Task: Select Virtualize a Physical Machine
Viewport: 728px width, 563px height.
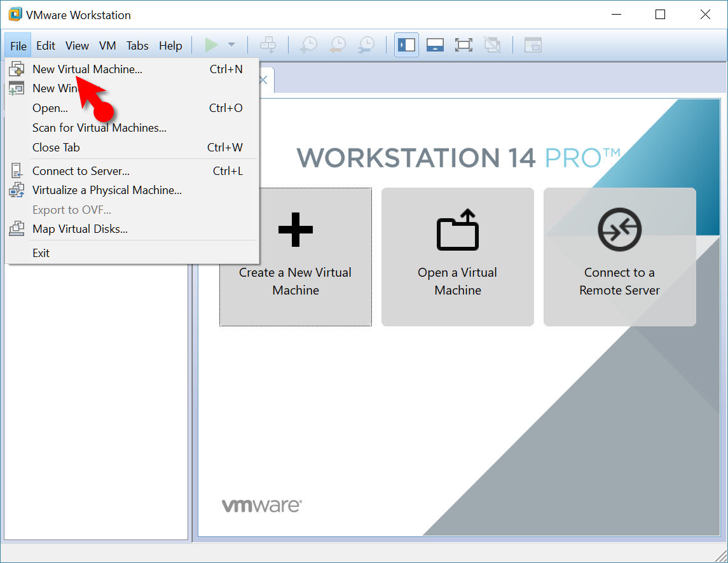Action: point(107,190)
